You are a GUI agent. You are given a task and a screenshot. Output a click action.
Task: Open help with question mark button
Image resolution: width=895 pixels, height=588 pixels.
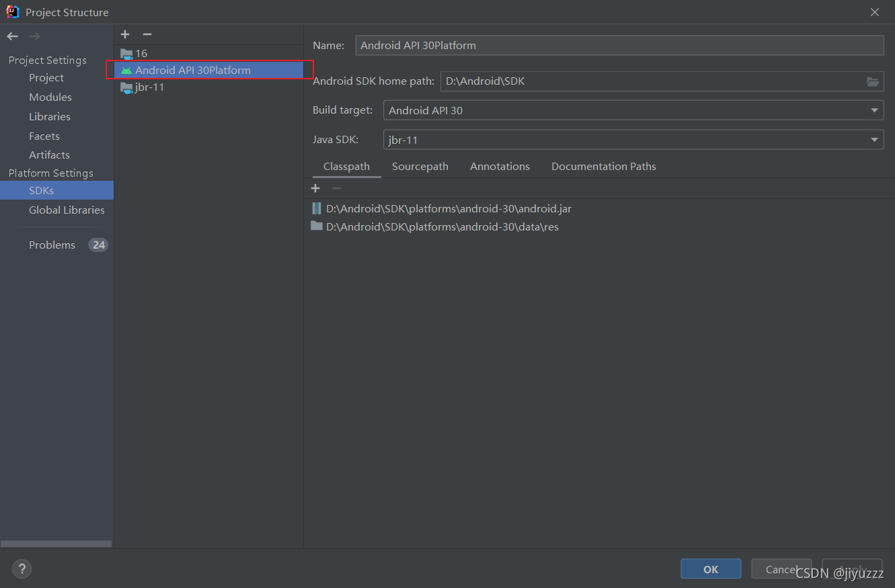tap(22, 569)
